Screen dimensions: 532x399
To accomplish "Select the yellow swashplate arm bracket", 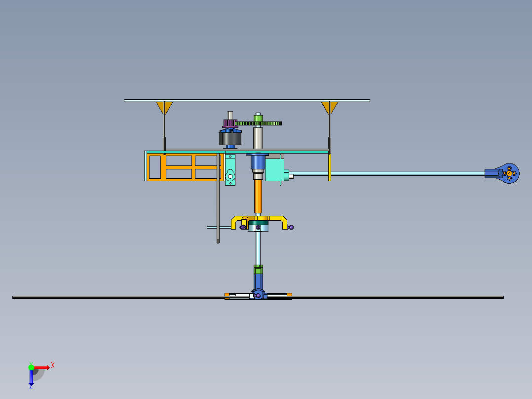I will (x=259, y=222).
